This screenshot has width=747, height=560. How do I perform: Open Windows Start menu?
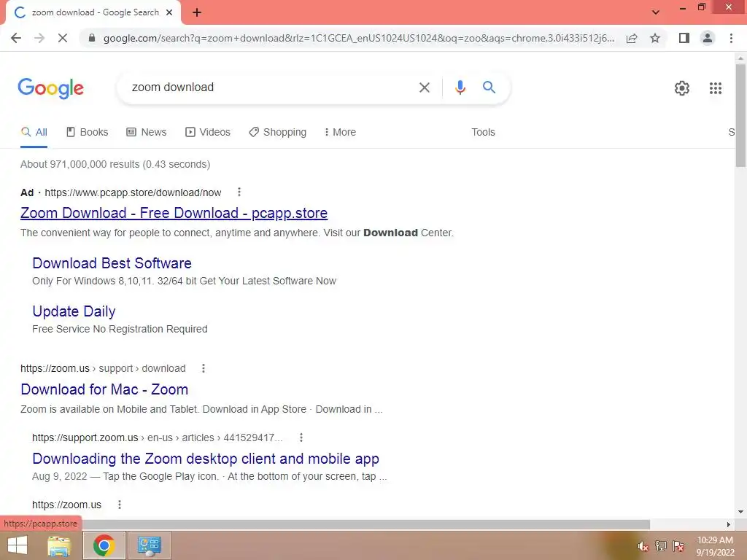[18, 545]
